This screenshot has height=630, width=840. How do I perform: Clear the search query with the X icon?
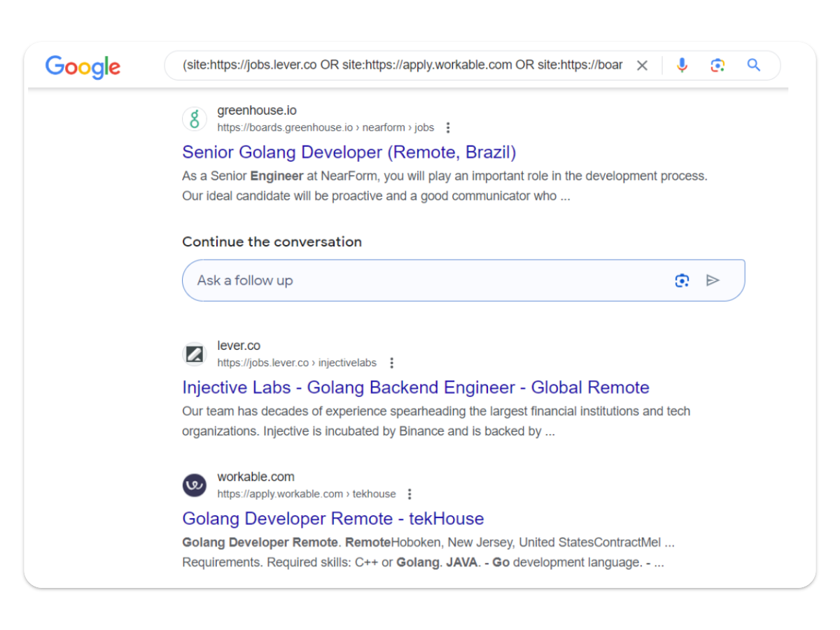642,66
